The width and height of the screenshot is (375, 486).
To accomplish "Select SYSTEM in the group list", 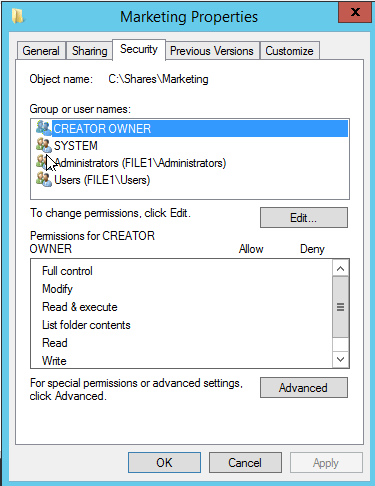I will [x=76, y=146].
